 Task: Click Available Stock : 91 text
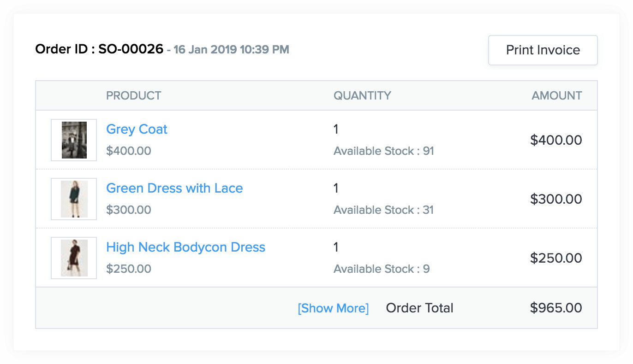coord(384,151)
